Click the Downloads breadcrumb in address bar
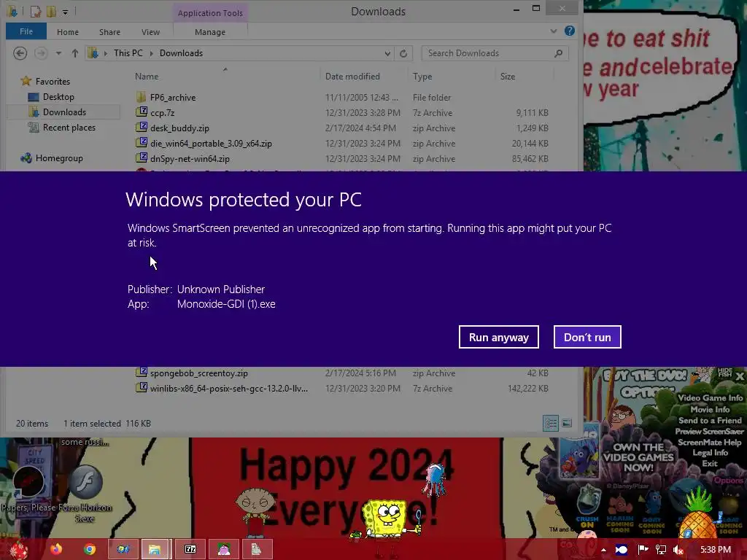 pyautogui.click(x=181, y=53)
